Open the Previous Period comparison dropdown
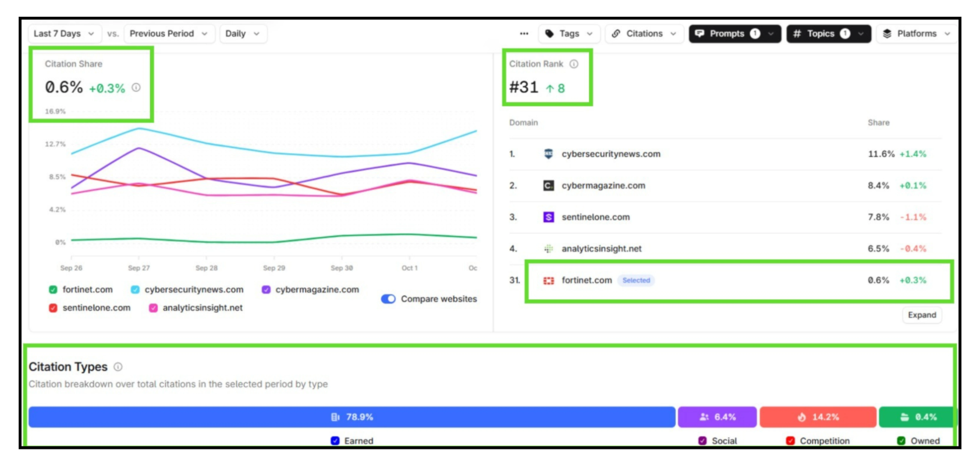The image size is (980, 460). point(169,34)
